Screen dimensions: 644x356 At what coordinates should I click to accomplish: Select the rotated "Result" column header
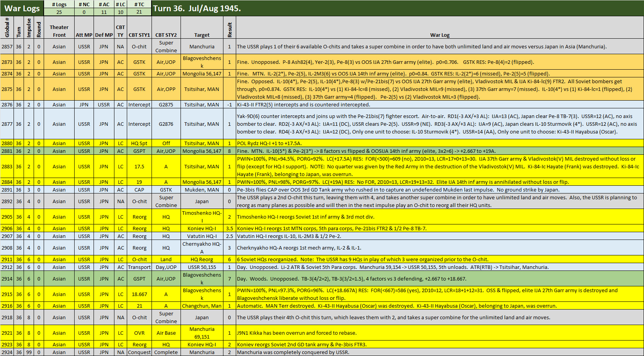(230, 27)
